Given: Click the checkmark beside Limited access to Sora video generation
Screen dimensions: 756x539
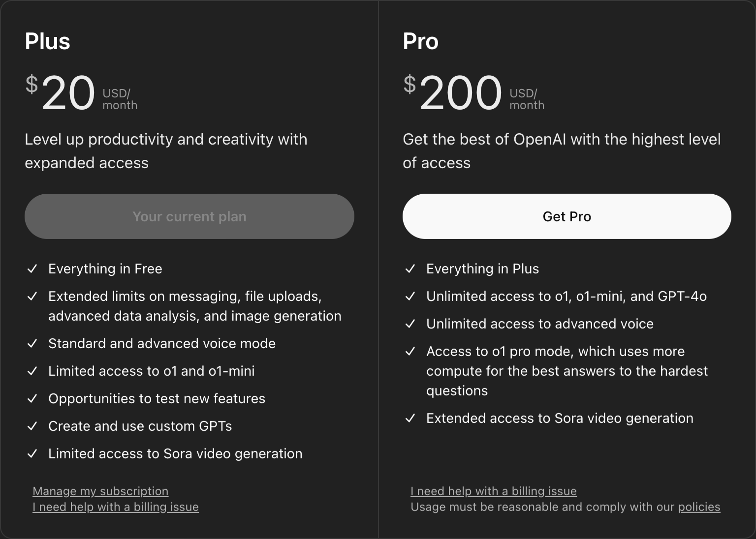Looking at the screenshot, I should point(32,453).
